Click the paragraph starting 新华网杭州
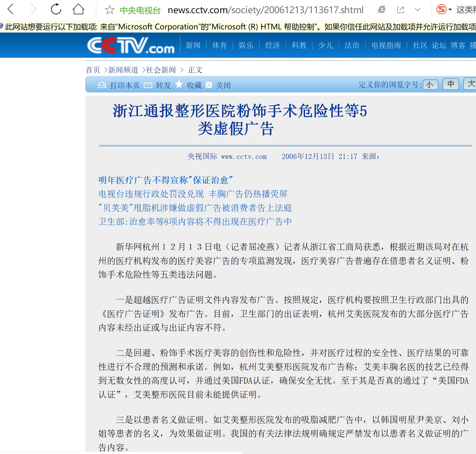 (x=283, y=261)
